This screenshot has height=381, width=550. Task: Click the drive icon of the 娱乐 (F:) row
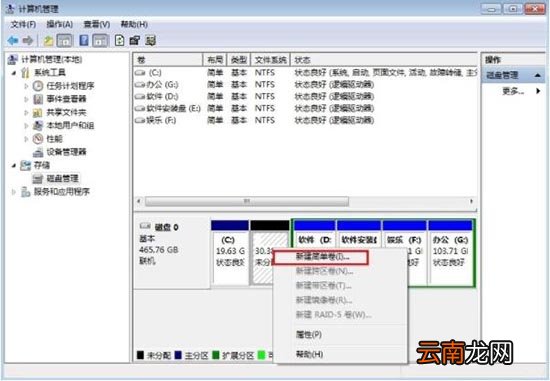pyautogui.click(x=140, y=120)
